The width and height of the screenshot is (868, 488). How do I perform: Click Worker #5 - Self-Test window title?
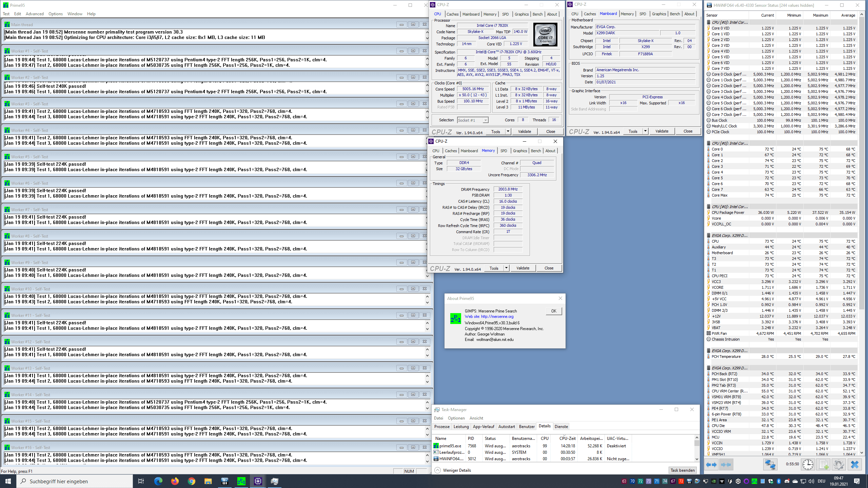point(29,157)
